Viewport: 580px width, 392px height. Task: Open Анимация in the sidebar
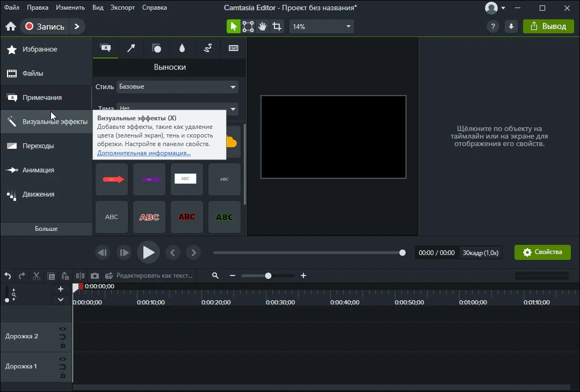pyautogui.click(x=46, y=170)
